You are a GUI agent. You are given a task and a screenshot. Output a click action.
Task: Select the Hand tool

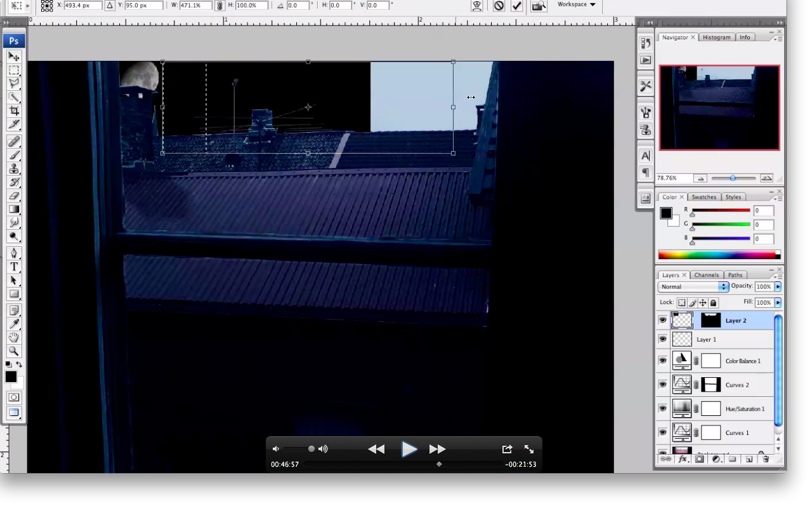[x=14, y=338]
